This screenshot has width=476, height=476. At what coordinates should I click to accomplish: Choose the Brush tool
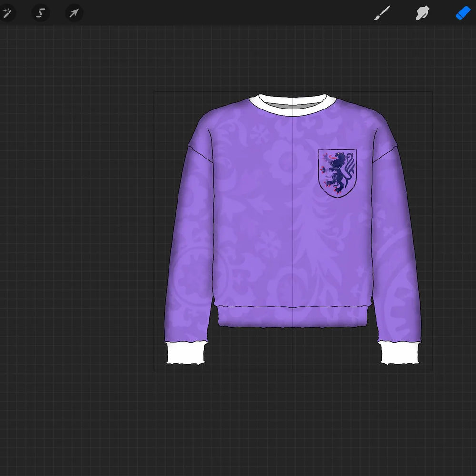click(382, 13)
